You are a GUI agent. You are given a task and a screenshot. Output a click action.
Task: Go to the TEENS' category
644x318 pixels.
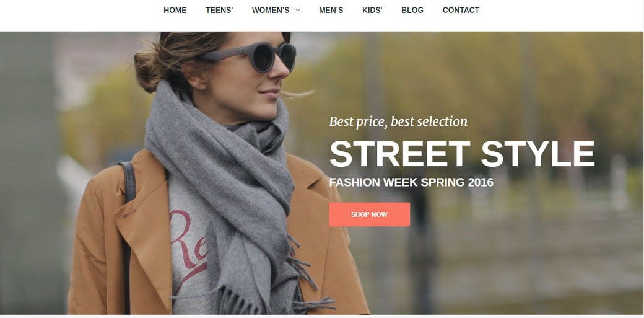coord(219,11)
